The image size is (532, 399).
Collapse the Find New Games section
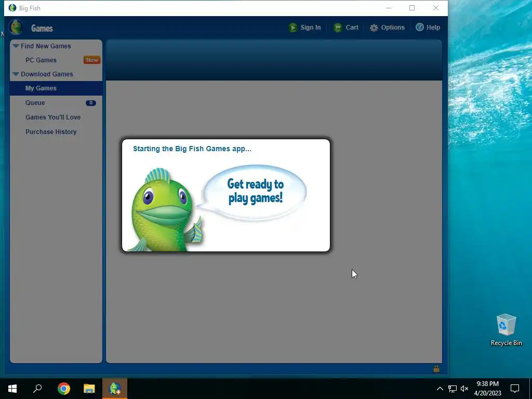point(16,46)
